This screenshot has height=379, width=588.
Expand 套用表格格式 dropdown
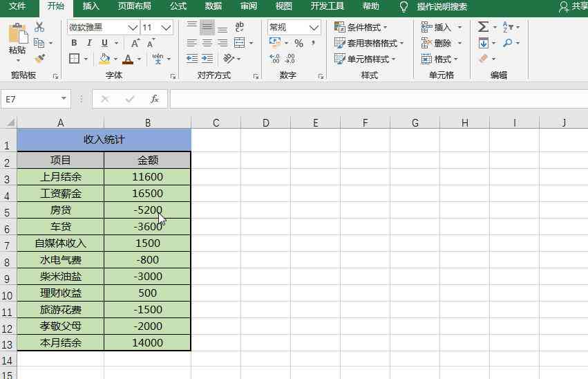pyautogui.click(x=401, y=43)
